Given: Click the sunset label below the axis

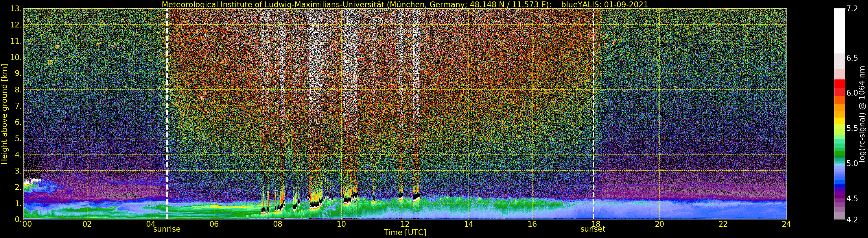Looking at the screenshot, I should pos(593,229).
